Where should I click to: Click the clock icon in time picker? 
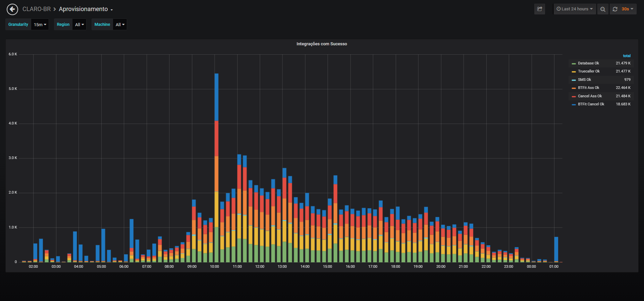click(x=558, y=9)
